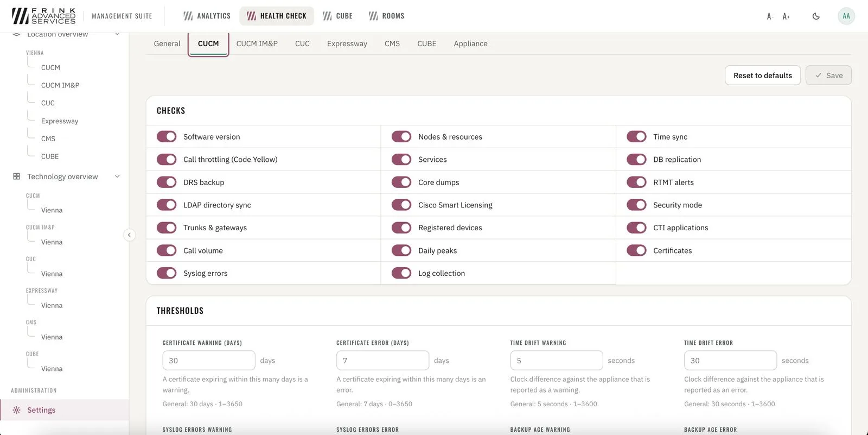Switch to the CUCM IM&P tab
Viewport: 868px width, 435px height.
[x=257, y=43]
